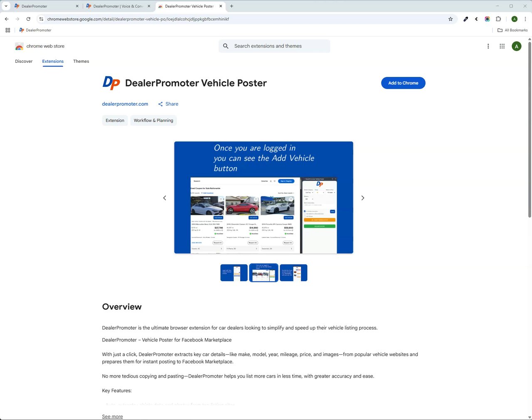
Task: Share this extension
Action: click(x=168, y=104)
